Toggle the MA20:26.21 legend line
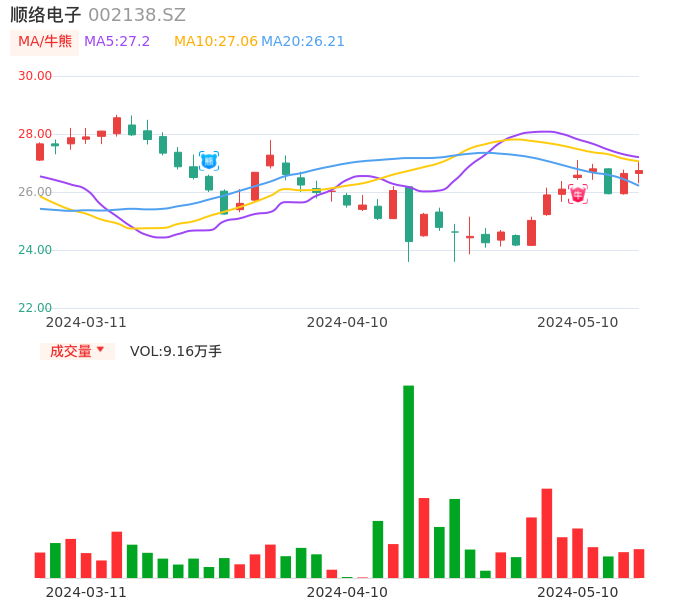Viewport: 686px width, 606px height. coord(303,42)
